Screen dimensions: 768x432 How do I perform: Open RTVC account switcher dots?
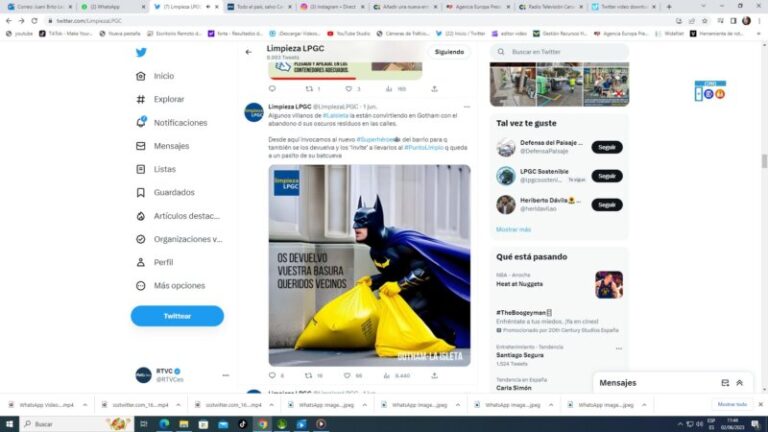click(x=225, y=375)
